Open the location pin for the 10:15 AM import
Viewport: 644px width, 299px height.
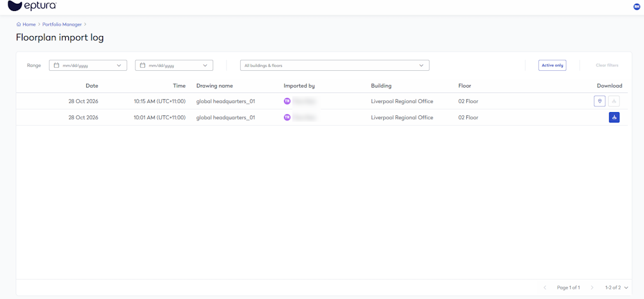tap(600, 101)
